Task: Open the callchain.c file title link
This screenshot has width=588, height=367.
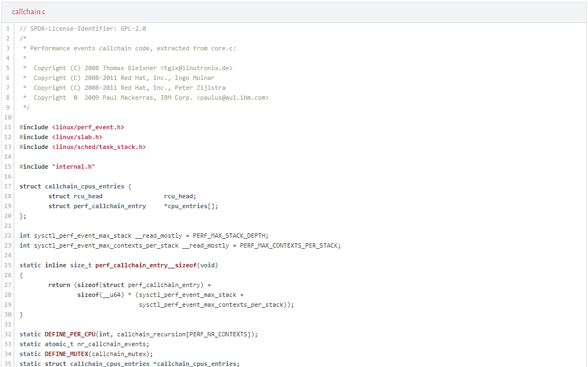Action: [x=28, y=12]
